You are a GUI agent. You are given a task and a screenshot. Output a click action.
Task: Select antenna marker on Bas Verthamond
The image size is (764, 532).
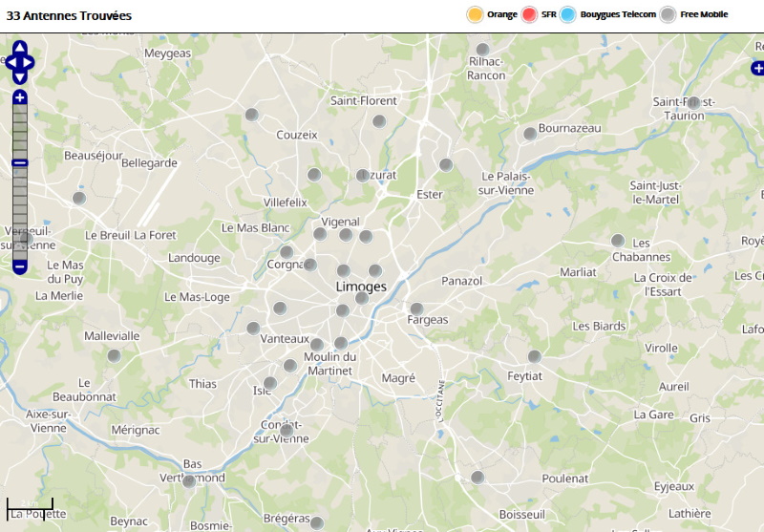click(189, 481)
